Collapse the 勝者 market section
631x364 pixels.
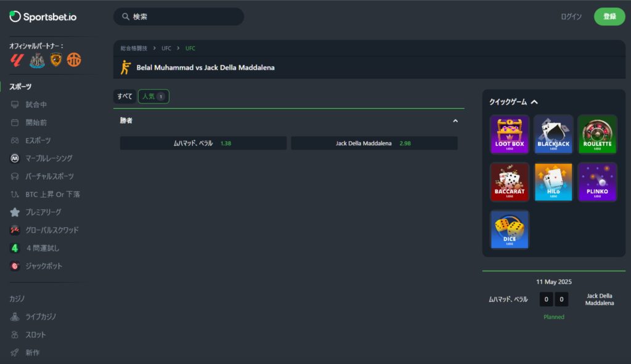click(x=455, y=121)
